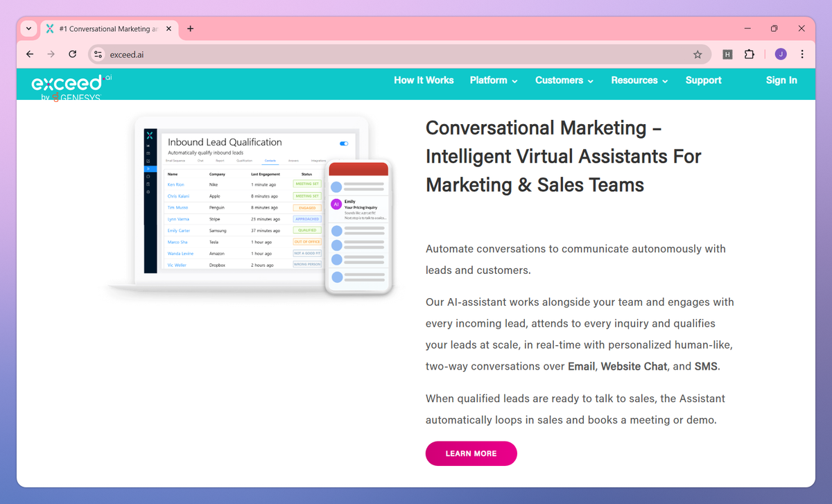
Task: Select the #1 Conversational Marketing browser tab
Action: point(110,29)
